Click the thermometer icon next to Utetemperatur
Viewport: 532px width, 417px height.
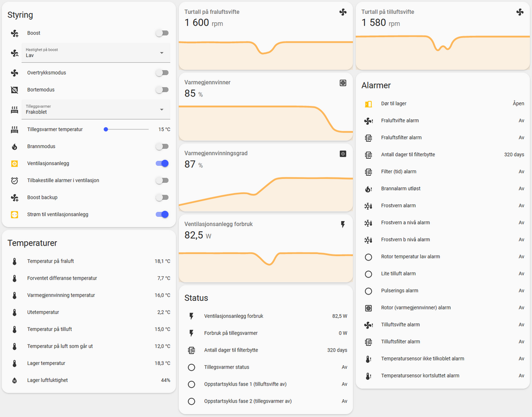pos(14,312)
